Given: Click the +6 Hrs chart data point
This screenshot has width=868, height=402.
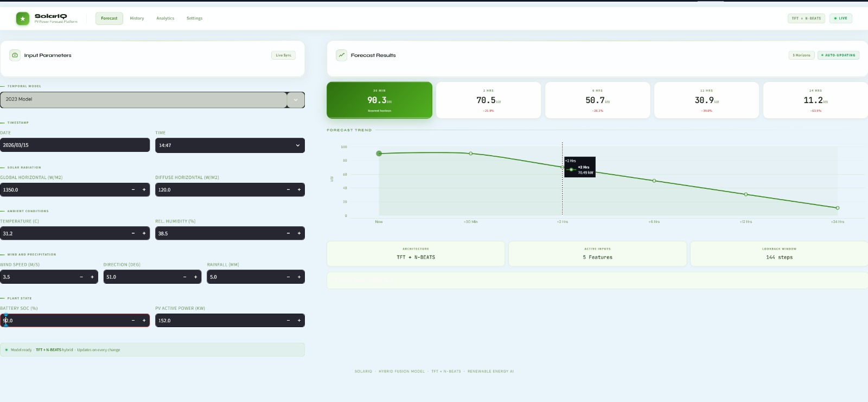Looking at the screenshot, I should click(x=654, y=181).
